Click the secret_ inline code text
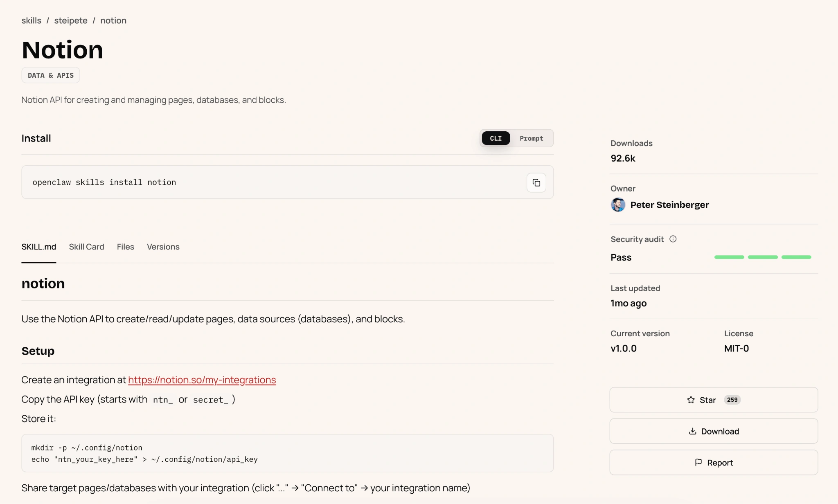This screenshot has height=504, width=838. pos(210,400)
